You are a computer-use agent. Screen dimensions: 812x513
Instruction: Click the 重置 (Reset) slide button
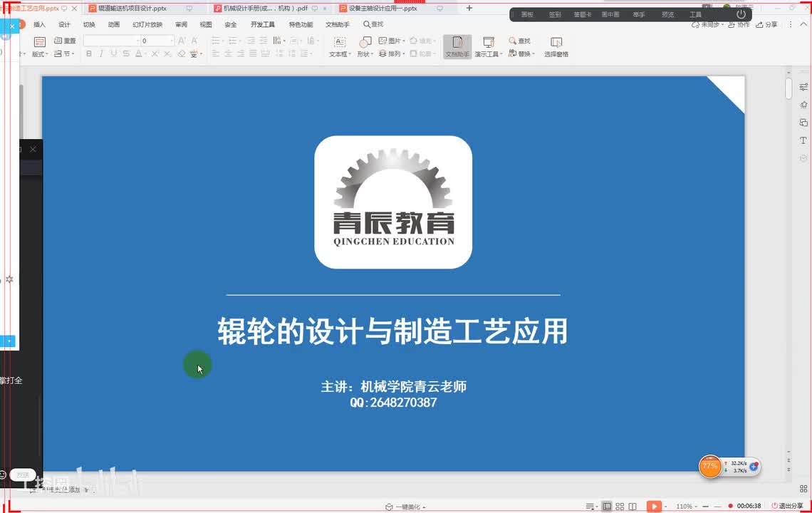pos(66,41)
